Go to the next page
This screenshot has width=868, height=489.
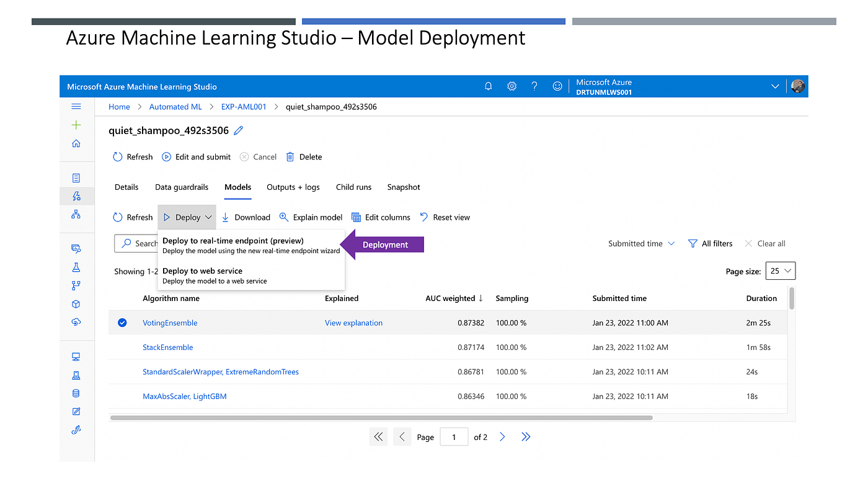coord(502,437)
